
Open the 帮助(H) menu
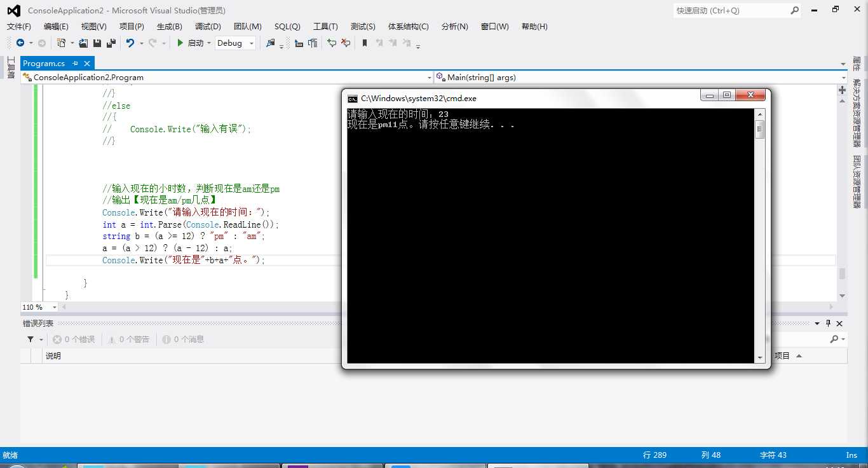click(534, 26)
